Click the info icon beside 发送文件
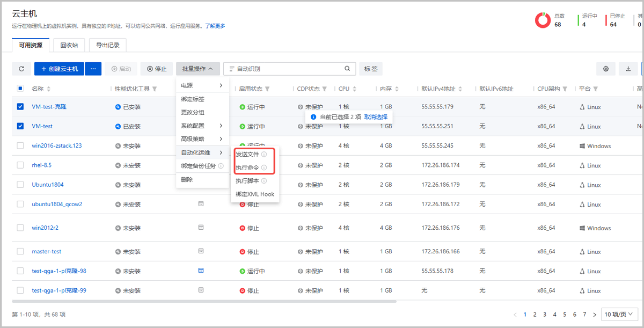644x328 pixels. (x=264, y=155)
